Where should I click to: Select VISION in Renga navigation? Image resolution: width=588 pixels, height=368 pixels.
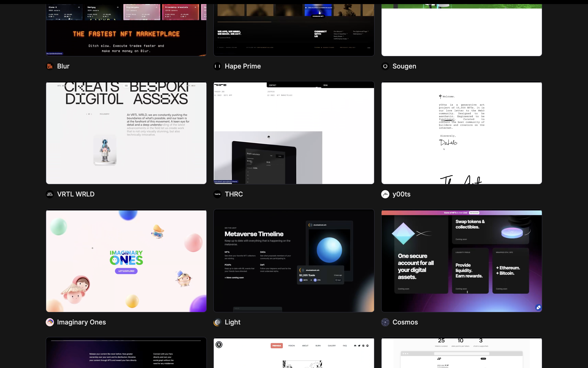(x=292, y=346)
